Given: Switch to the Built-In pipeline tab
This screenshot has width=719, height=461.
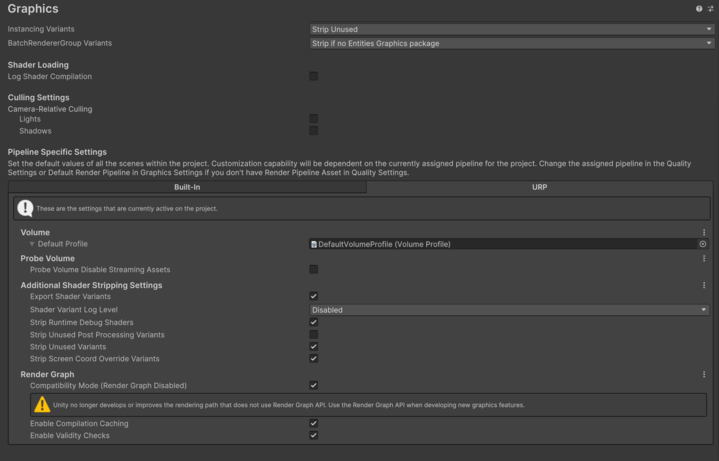Looking at the screenshot, I should tap(187, 187).
